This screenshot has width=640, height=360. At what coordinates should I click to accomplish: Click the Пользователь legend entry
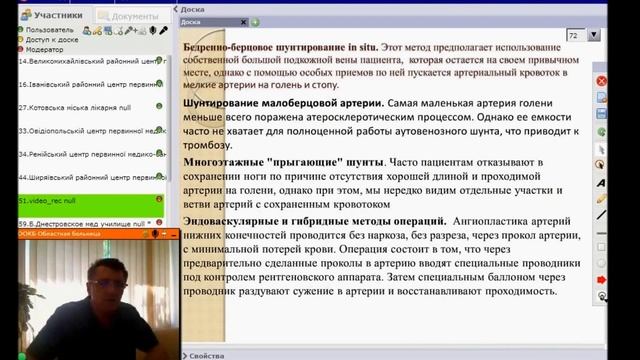coord(46,30)
